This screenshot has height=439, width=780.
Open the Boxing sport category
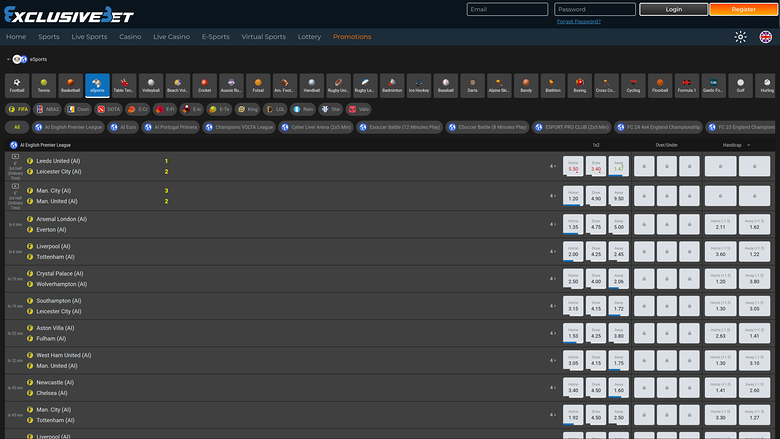[x=580, y=85]
